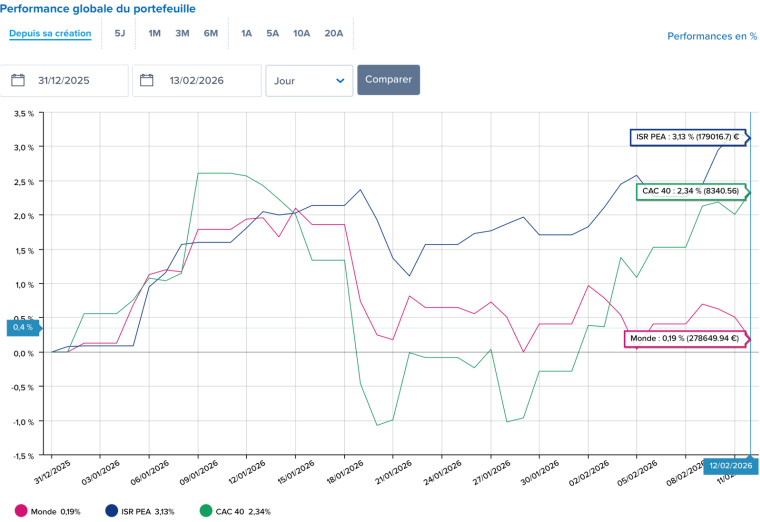Select the Depuis sa création period tab
This screenshot has height=522, width=760.
[x=50, y=33]
